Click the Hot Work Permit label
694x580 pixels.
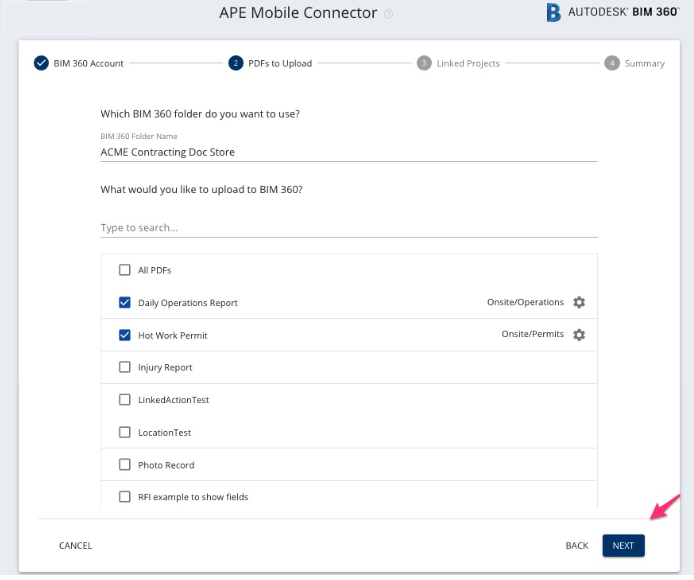tap(173, 336)
